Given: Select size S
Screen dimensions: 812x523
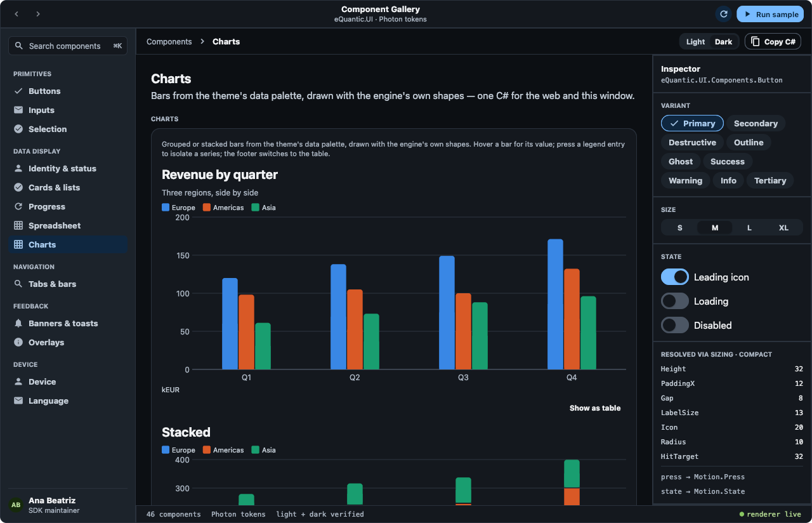Looking at the screenshot, I should [x=680, y=227].
